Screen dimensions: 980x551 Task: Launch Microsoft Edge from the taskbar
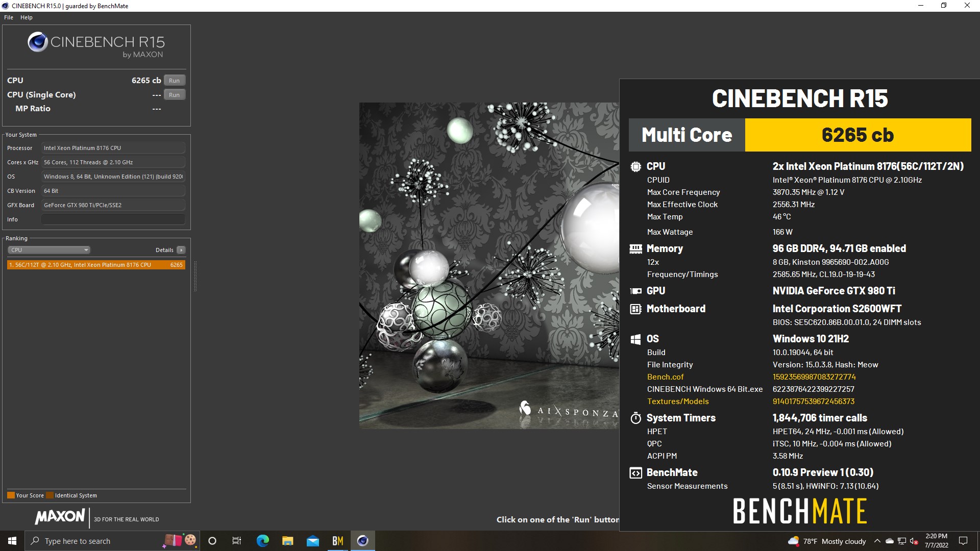click(x=262, y=541)
